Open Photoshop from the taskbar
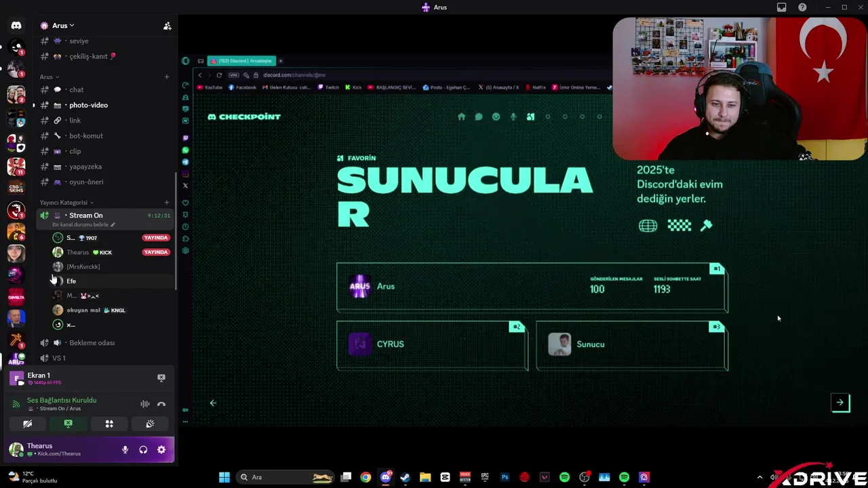The width and height of the screenshot is (868, 488). [x=505, y=477]
